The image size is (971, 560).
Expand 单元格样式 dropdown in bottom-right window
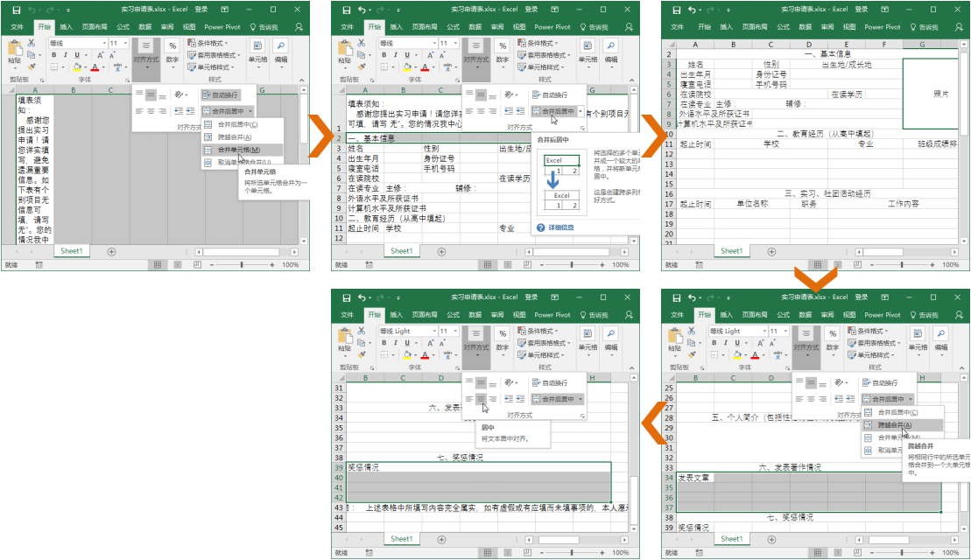[x=871, y=355]
